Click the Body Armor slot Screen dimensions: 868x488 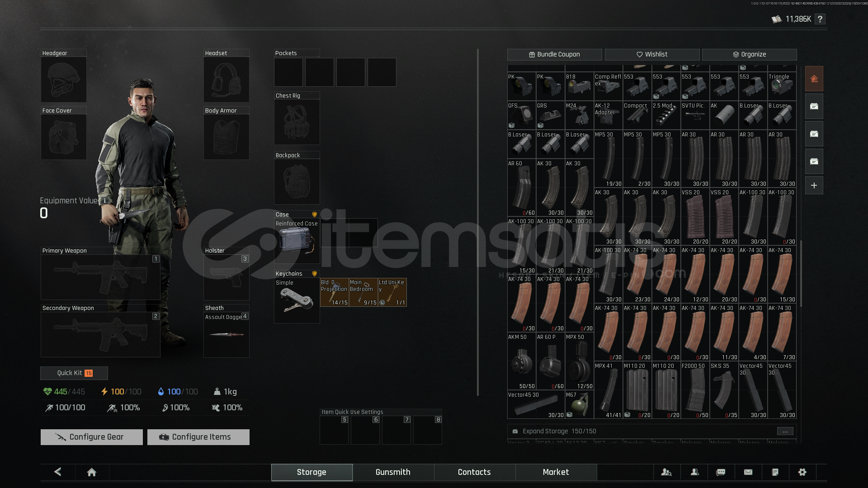(x=226, y=137)
